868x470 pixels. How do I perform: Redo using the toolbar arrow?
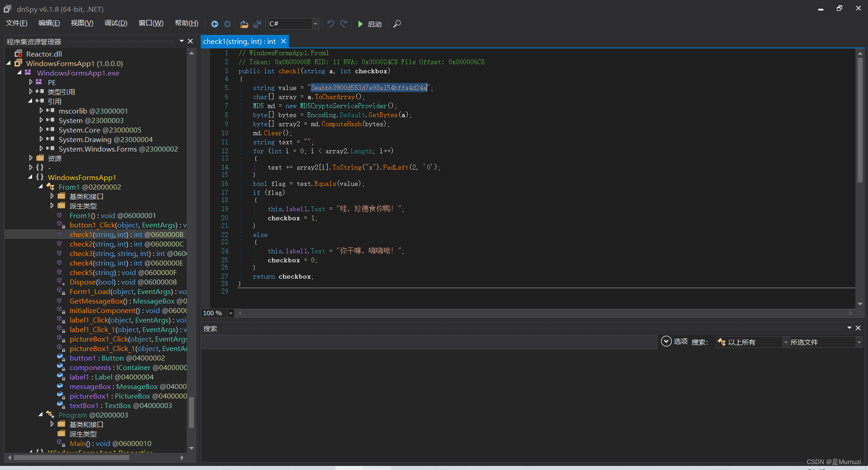[x=344, y=24]
